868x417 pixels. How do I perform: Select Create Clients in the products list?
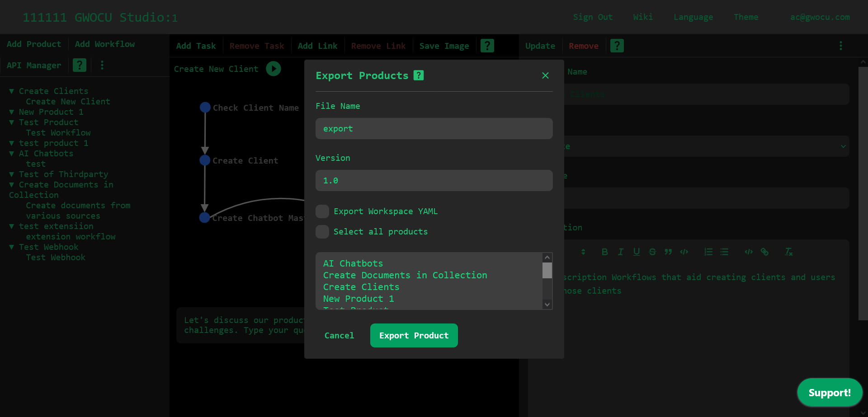361,287
